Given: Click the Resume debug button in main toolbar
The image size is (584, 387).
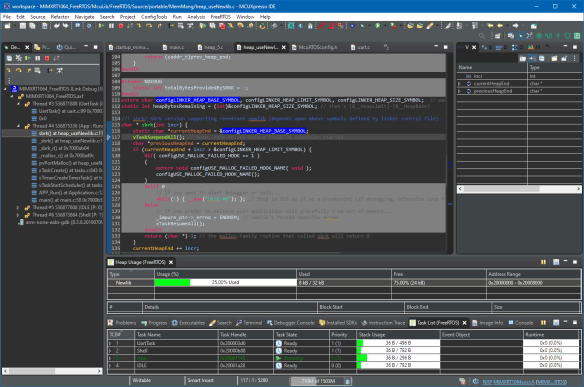Looking at the screenshot, I should click(101, 26).
